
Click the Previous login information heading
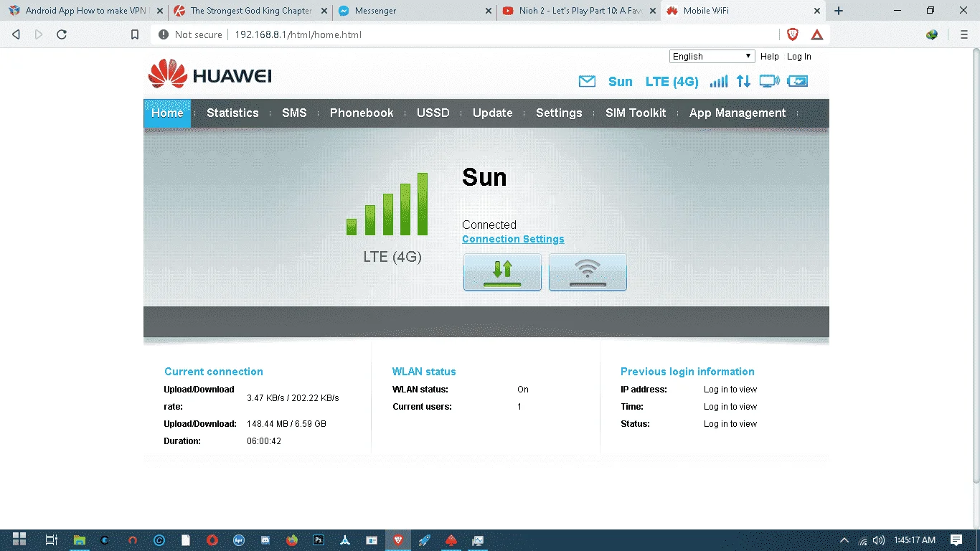click(687, 372)
